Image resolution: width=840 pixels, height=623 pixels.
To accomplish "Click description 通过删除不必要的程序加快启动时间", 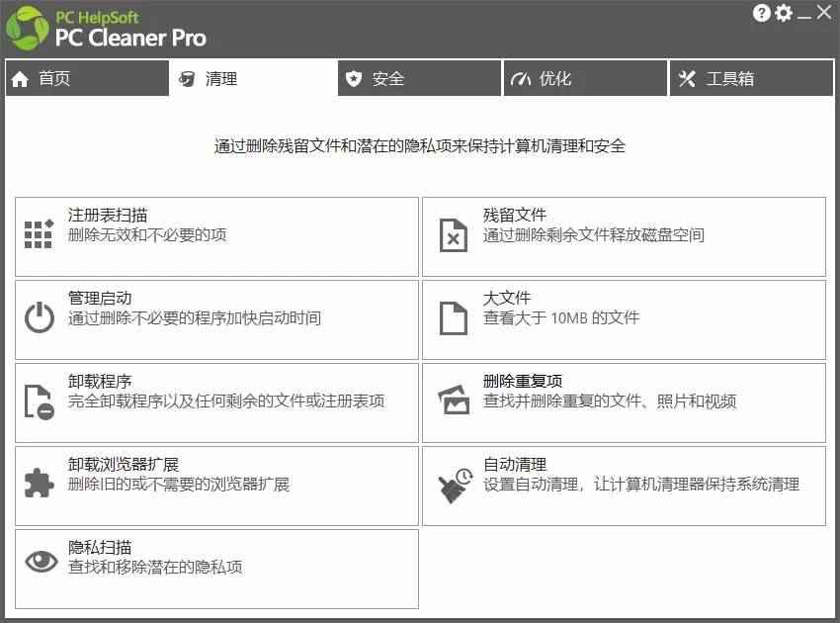I will [x=195, y=318].
